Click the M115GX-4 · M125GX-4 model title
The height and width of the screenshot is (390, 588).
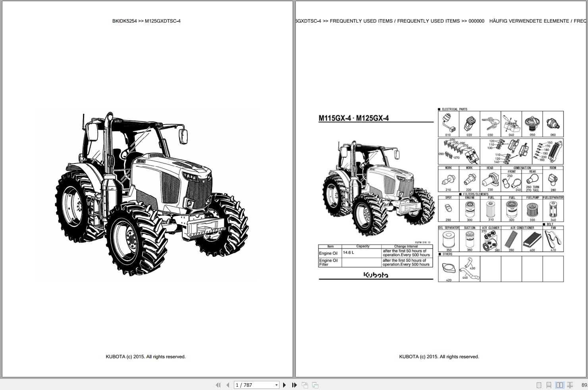pyautogui.click(x=354, y=118)
